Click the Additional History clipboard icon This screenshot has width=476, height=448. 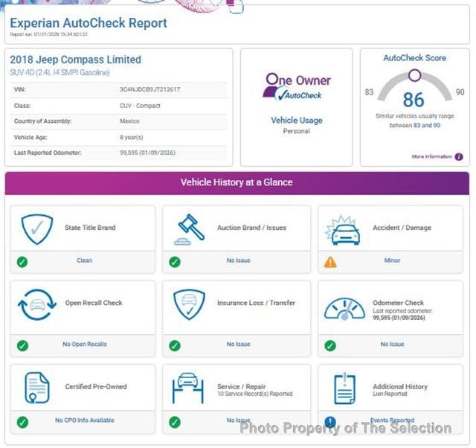(x=343, y=388)
